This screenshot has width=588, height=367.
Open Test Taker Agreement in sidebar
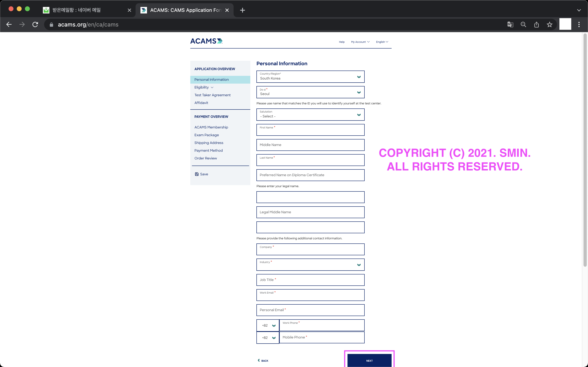(x=212, y=95)
